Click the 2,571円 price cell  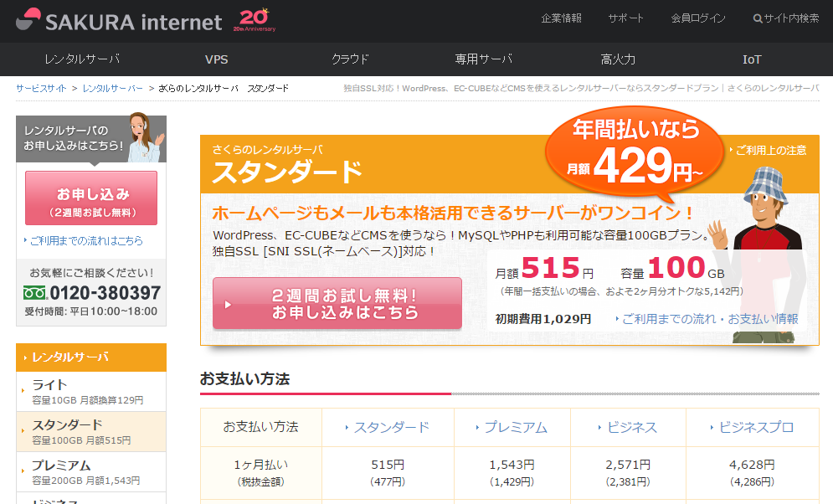pos(628,472)
